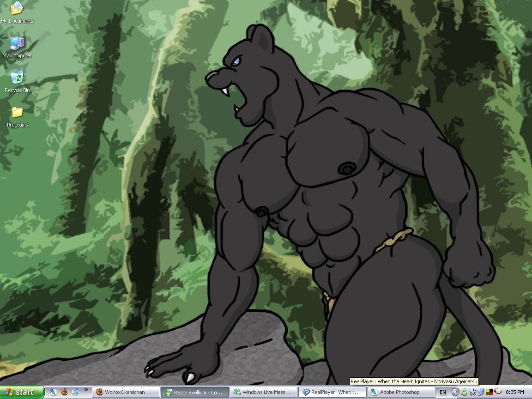Switch to WolfoxOkamichan Firefox taskbar window

click(x=126, y=392)
